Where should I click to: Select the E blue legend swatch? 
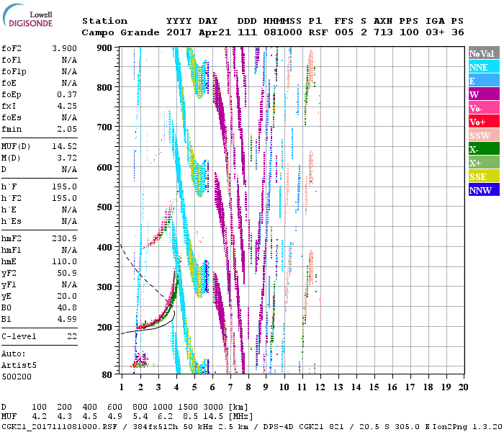click(x=484, y=81)
